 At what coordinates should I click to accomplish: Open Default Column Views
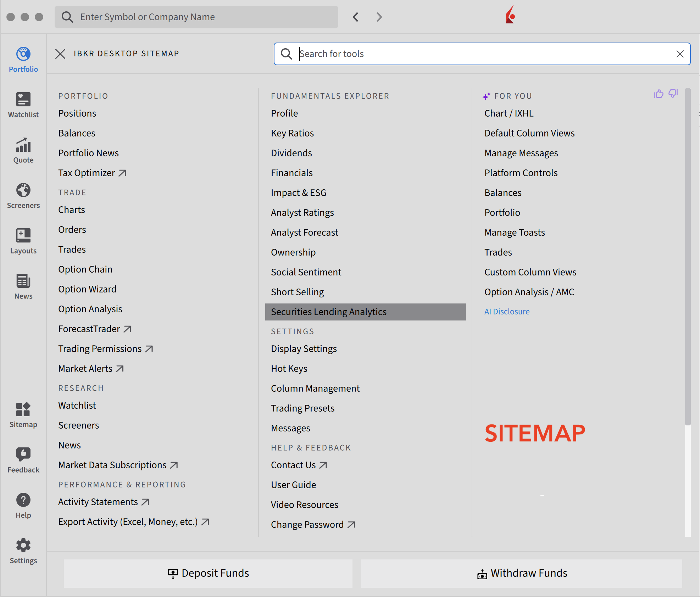[x=529, y=133]
